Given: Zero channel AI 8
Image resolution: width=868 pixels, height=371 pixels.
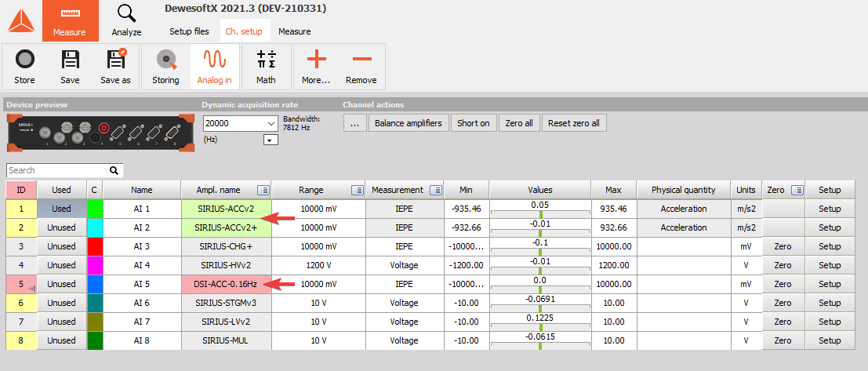Looking at the screenshot, I should pos(783,340).
